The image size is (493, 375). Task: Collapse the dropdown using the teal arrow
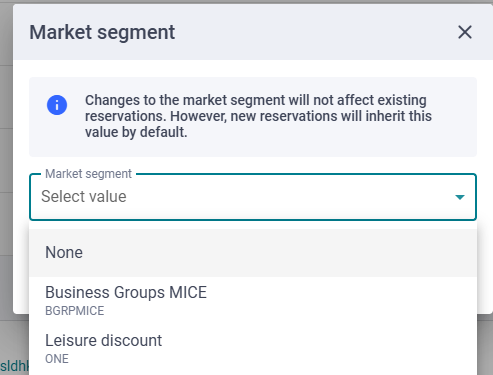[x=460, y=197]
